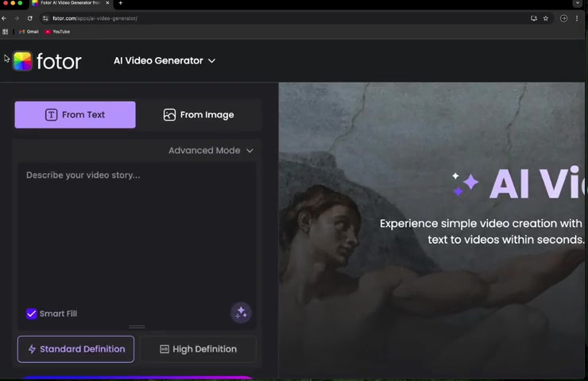The height and width of the screenshot is (381, 588).
Task: Open the Gmail bookmark
Action: pos(29,32)
